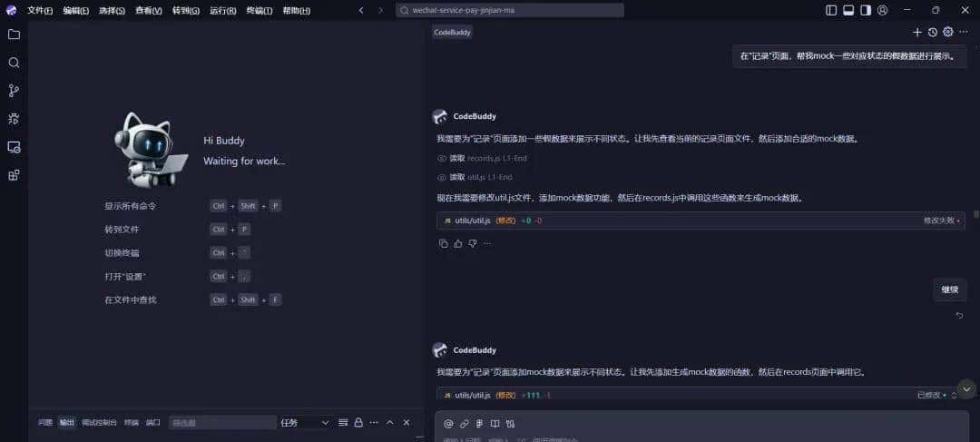Open the first utils/util.js (+0 -0) change
Screen dimensions: 980x442
click(x=701, y=221)
